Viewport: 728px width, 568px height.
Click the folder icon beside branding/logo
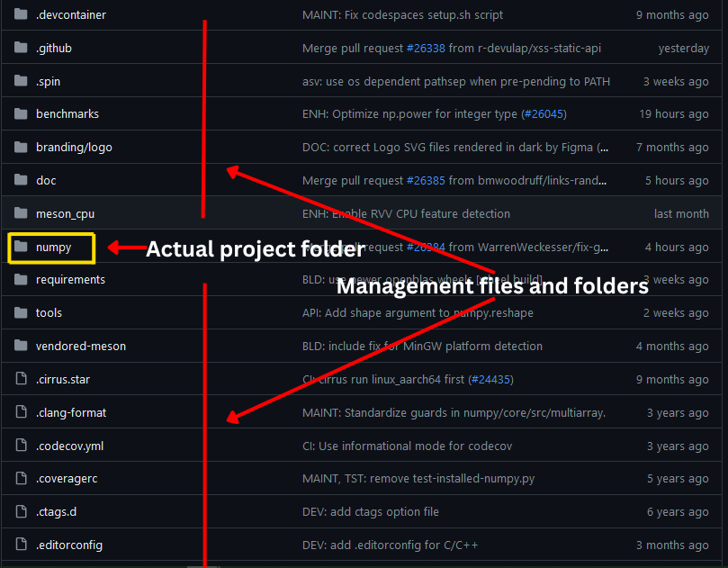[21, 148]
